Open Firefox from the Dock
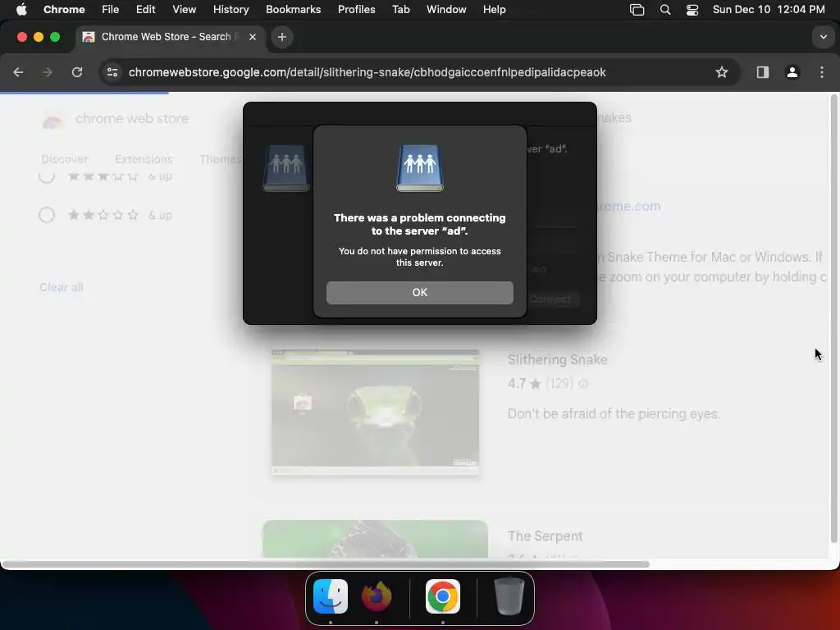This screenshot has height=630, width=840. click(x=376, y=596)
